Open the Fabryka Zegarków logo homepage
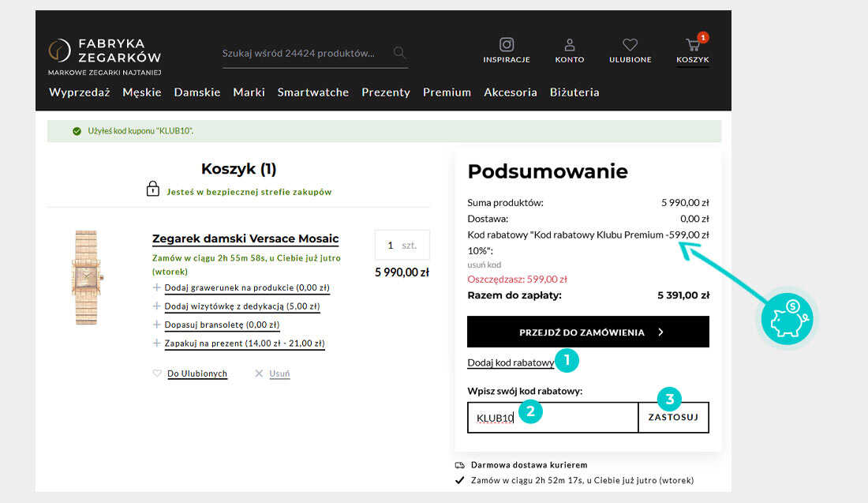 (x=105, y=57)
